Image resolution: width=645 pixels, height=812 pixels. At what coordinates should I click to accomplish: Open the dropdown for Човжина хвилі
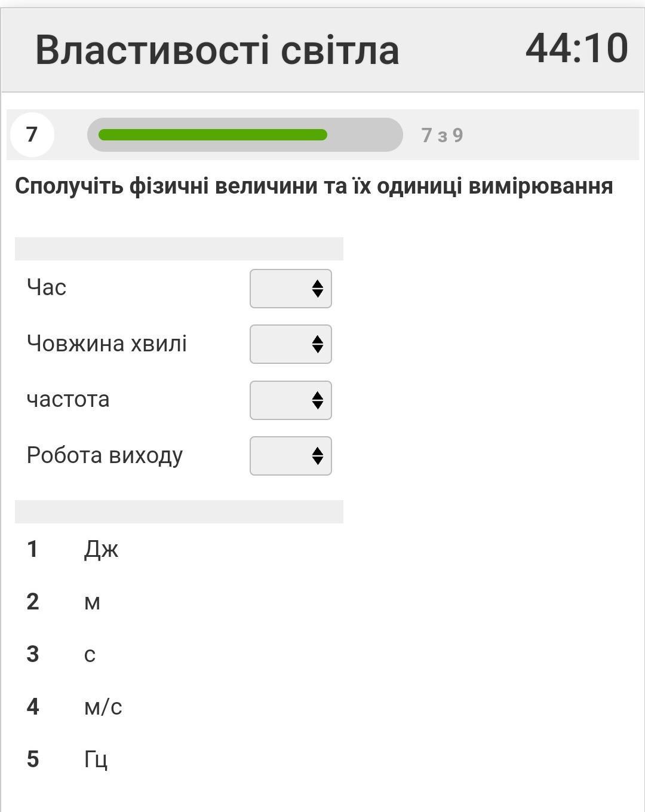pos(290,344)
